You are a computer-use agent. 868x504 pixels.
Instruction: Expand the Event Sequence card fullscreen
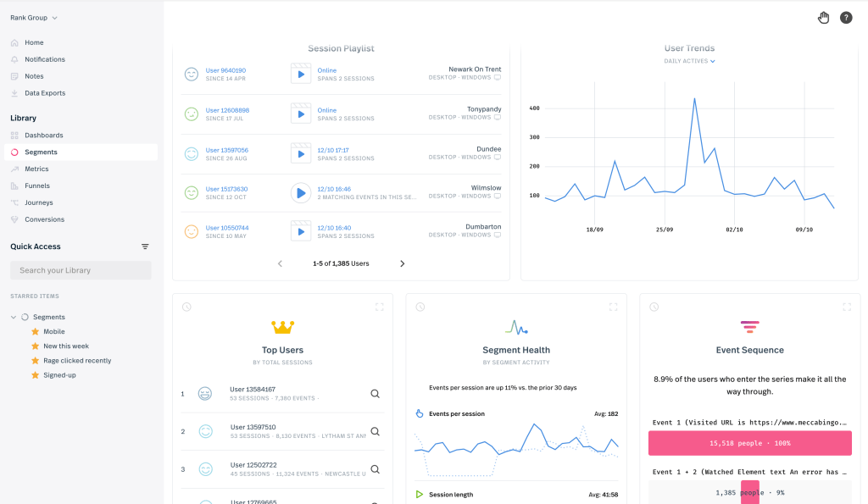pyautogui.click(x=846, y=307)
